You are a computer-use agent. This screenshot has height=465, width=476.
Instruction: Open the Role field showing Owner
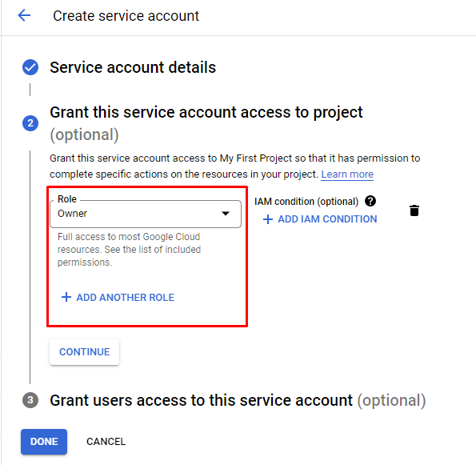(x=146, y=214)
